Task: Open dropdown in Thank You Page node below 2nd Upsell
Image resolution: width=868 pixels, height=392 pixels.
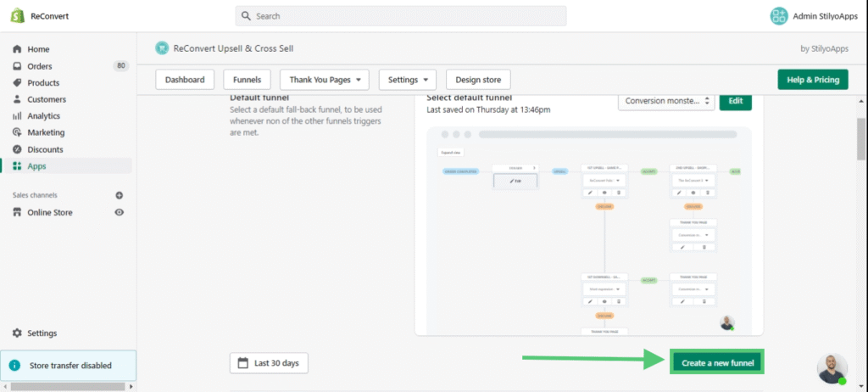Action: click(693, 234)
